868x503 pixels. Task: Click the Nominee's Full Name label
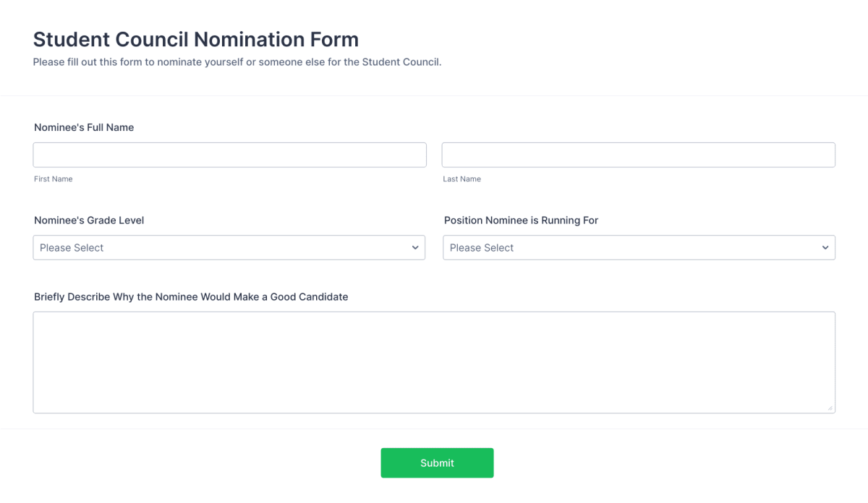(x=83, y=127)
